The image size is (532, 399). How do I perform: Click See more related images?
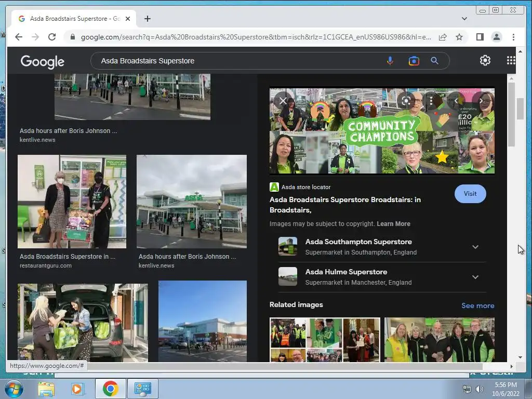coord(478,305)
